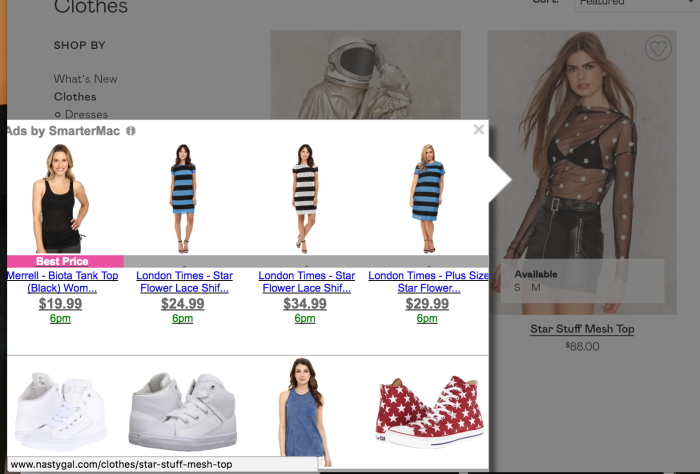Image resolution: width=700 pixels, height=474 pixels.
Task: Click the black tank top model image
Action: click(60, 199)
